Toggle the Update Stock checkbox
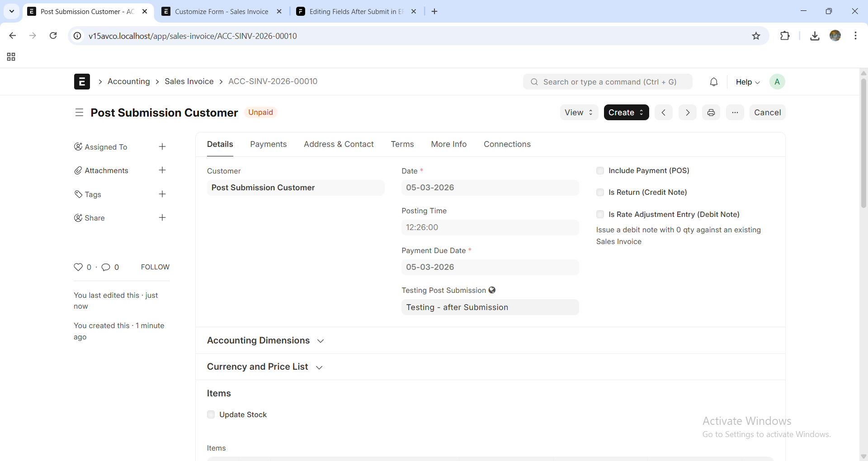 point(211,414)
